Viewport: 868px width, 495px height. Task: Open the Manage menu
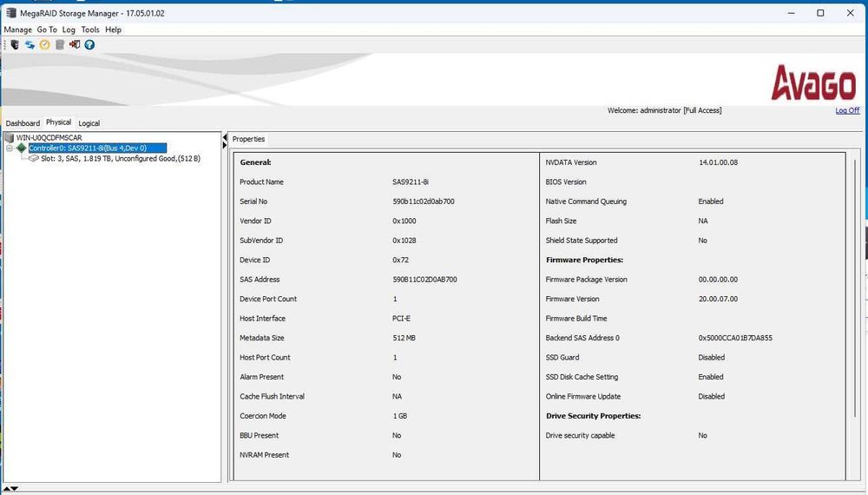17,30
